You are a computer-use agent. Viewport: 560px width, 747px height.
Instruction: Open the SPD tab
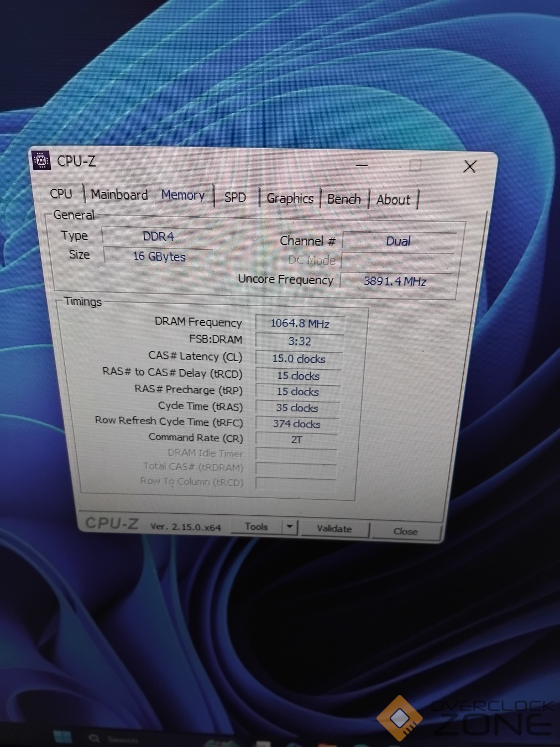(235, 197)
